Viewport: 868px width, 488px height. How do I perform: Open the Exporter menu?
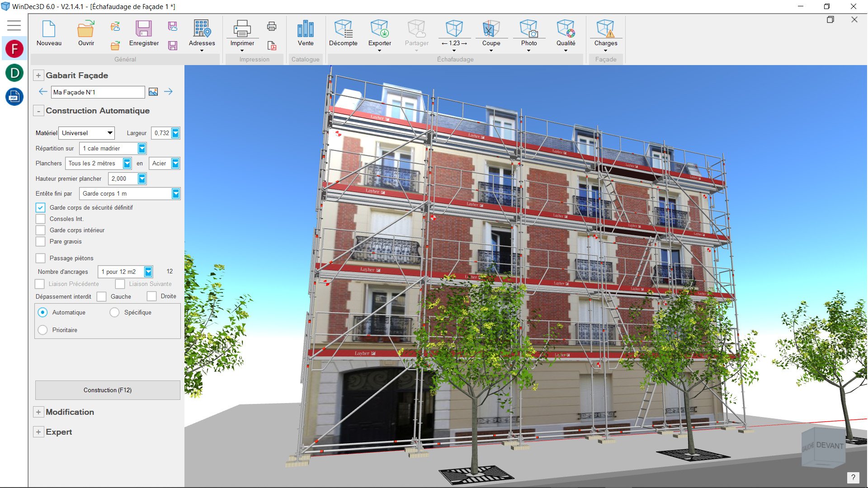pos(379,50)
